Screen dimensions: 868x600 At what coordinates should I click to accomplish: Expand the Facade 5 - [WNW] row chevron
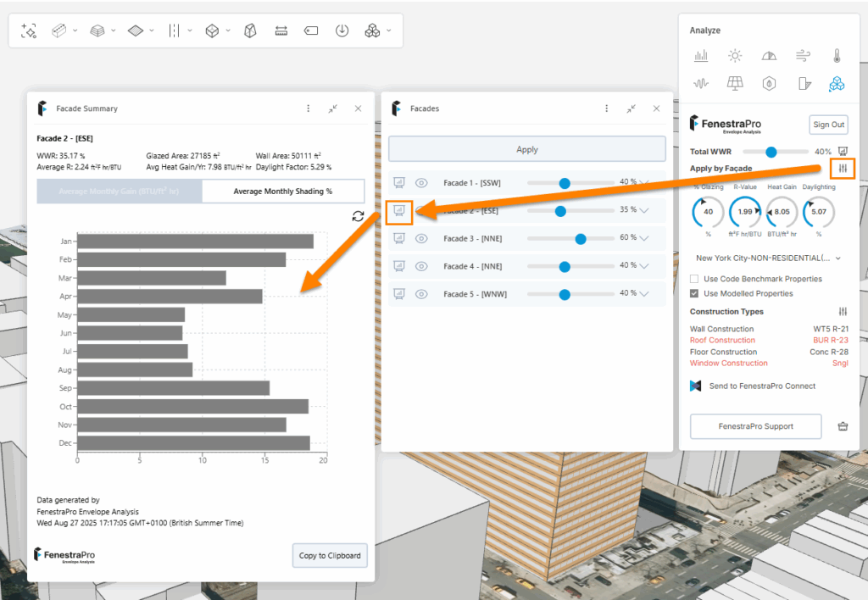644,294
